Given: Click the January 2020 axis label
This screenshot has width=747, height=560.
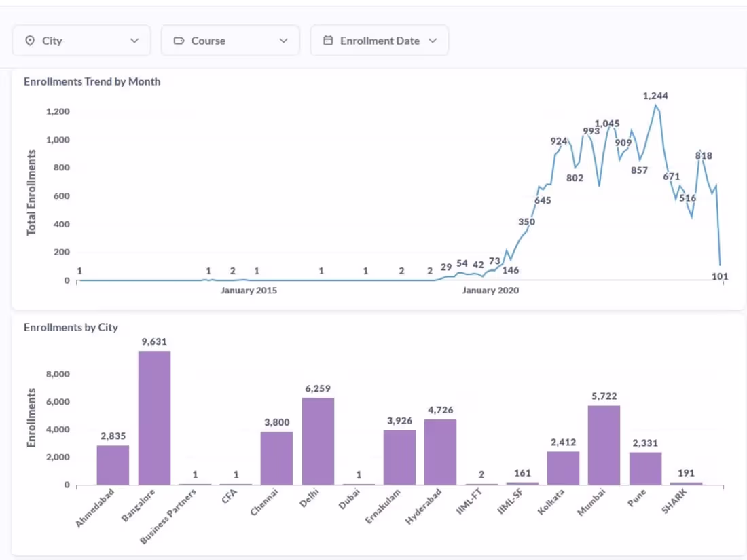Looking at the screenshot, I should 491,290.
